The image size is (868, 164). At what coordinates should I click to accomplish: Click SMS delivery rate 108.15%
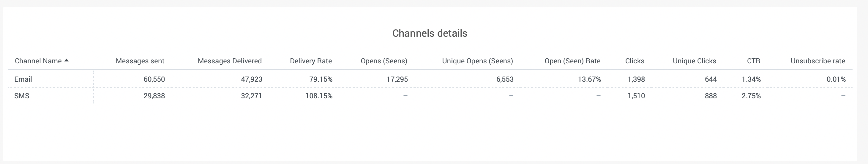[319, 96]
